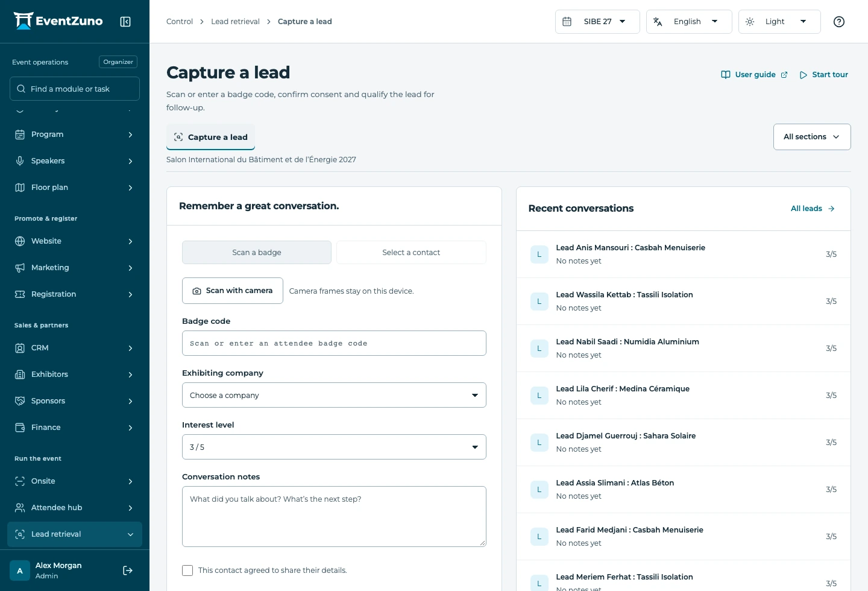
Task: Select the Capture a lead tab
Action: tap(210, 137)
